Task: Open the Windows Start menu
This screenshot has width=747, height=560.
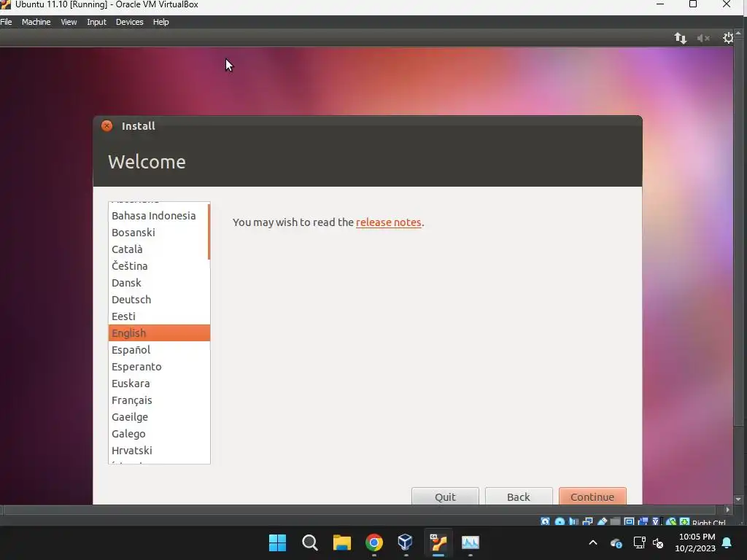Action: (x=277, y=542)
